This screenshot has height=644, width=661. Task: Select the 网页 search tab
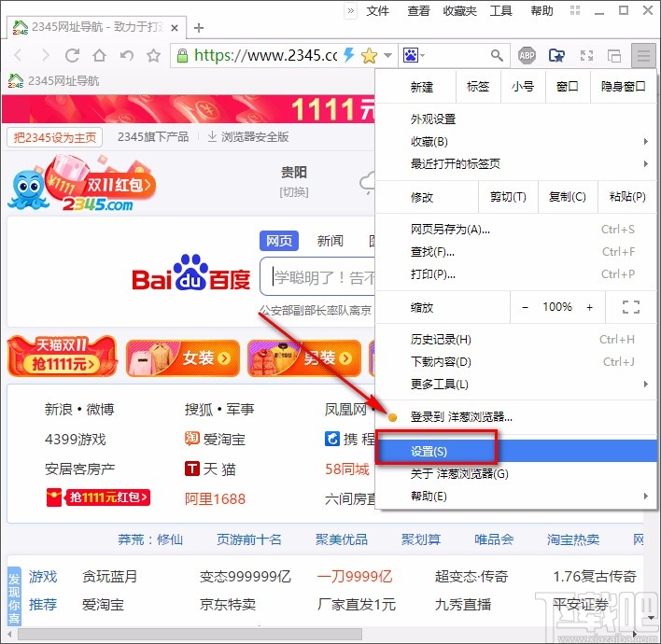(279, 241)
